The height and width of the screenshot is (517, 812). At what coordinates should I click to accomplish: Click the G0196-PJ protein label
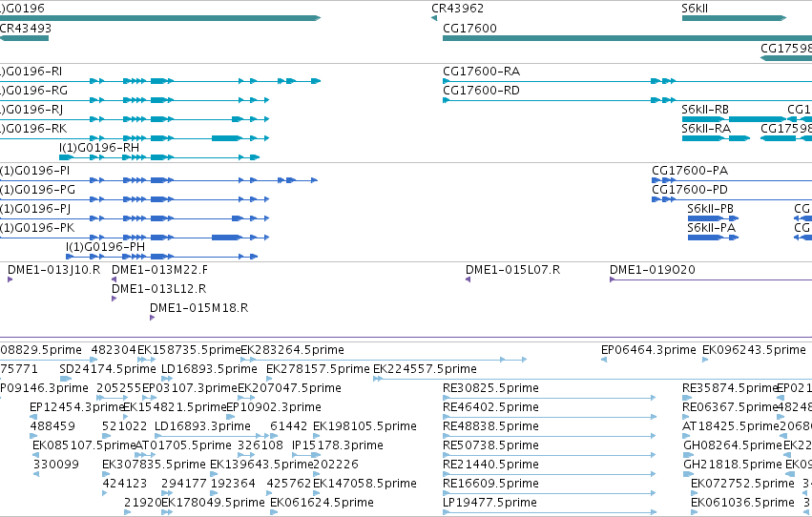pos(35,209)
